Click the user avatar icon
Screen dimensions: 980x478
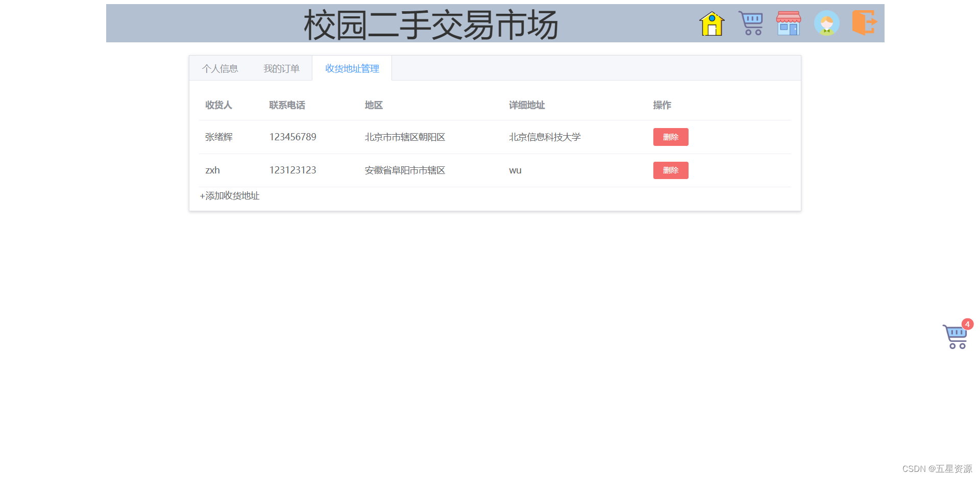click(826, 23)
